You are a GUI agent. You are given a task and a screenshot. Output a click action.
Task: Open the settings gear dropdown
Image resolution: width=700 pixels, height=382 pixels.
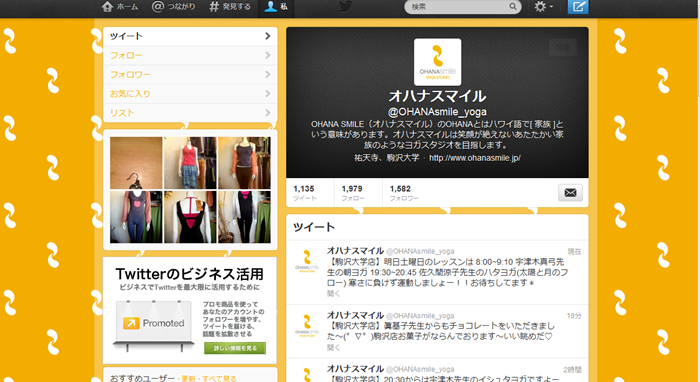click(x=544, y=7)
